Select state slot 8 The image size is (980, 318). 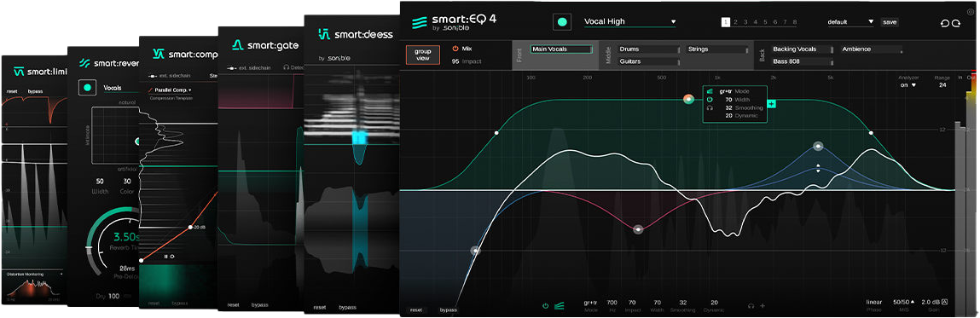pos(794,22)
